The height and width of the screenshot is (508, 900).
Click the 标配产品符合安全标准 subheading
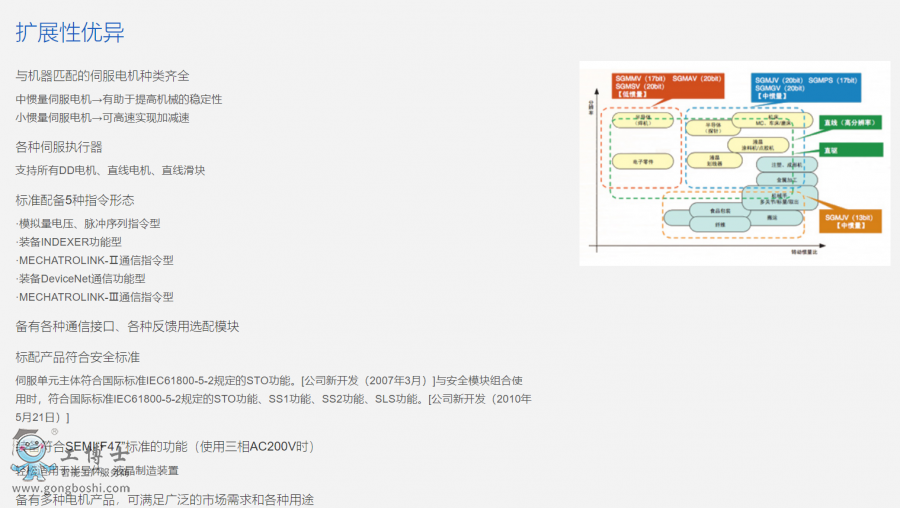click(x=78, y=357)
